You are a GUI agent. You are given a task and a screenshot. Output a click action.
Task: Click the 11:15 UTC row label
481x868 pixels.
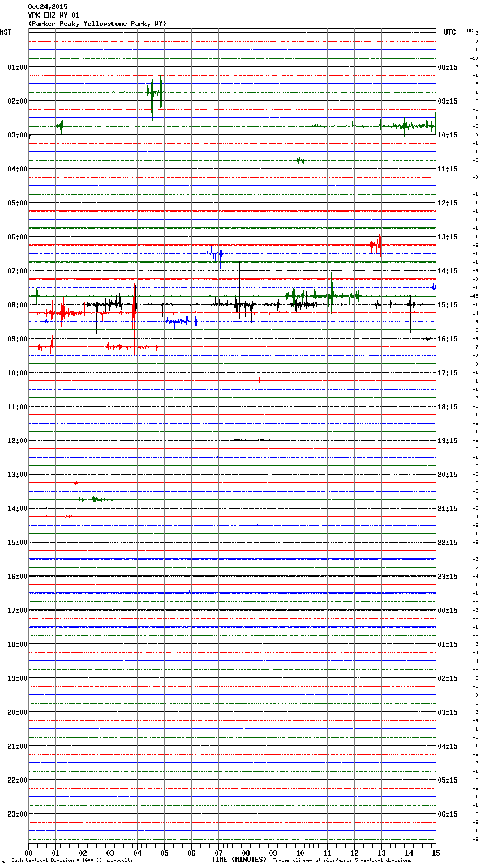[x=448, y=169]
